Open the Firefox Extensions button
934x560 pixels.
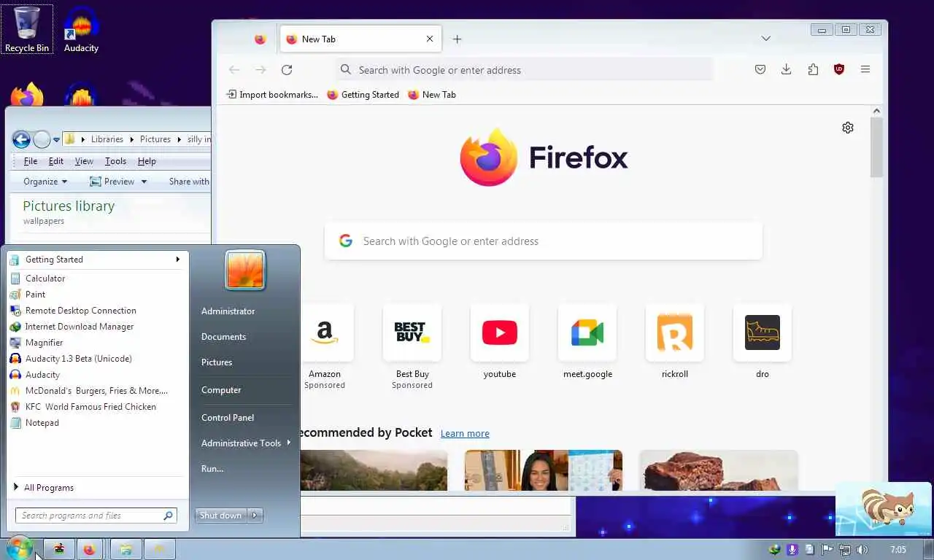[x=813, y=69]
